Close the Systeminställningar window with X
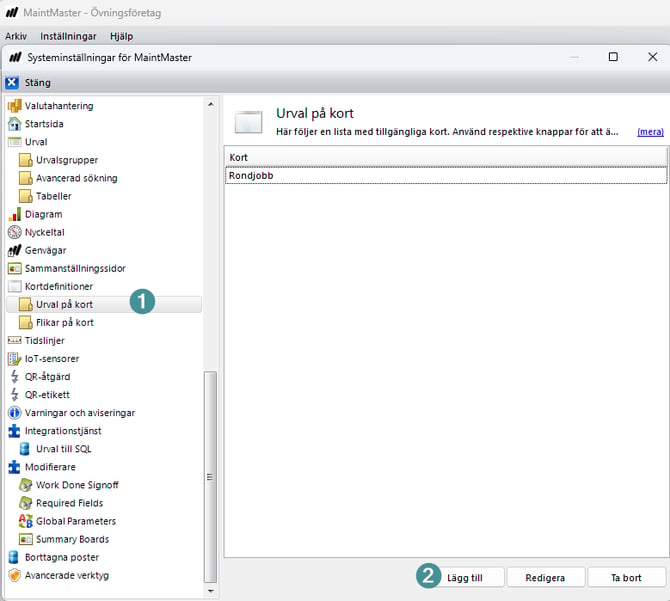This screenshot has width=670, height=601. click(652, 57)
